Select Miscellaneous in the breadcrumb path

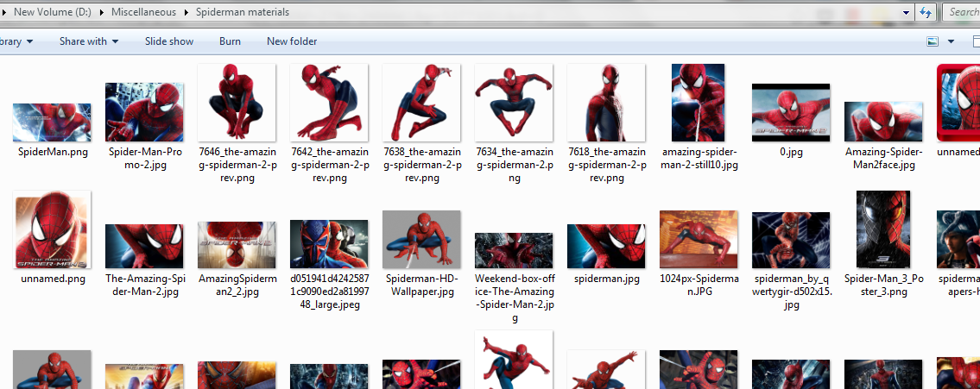click(x=143, y=12)
